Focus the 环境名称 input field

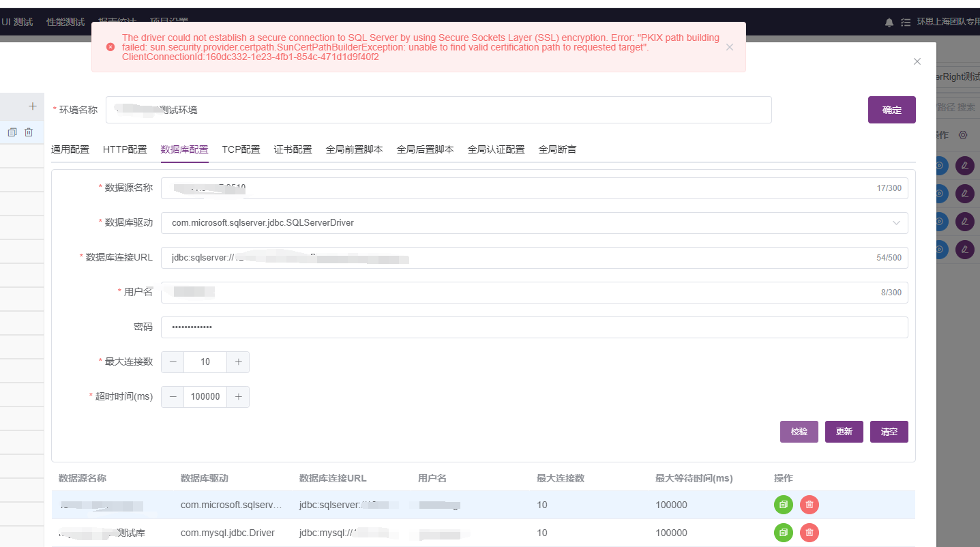point(439,110)
